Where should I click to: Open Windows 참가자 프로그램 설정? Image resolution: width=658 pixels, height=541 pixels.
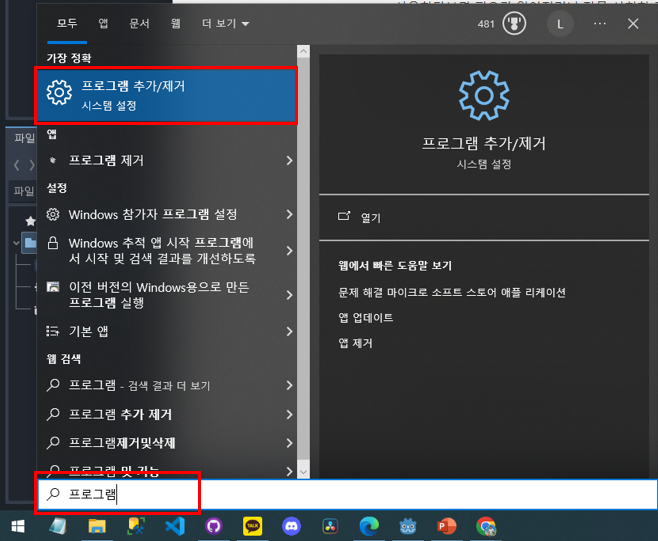click(x=167, y=214)
